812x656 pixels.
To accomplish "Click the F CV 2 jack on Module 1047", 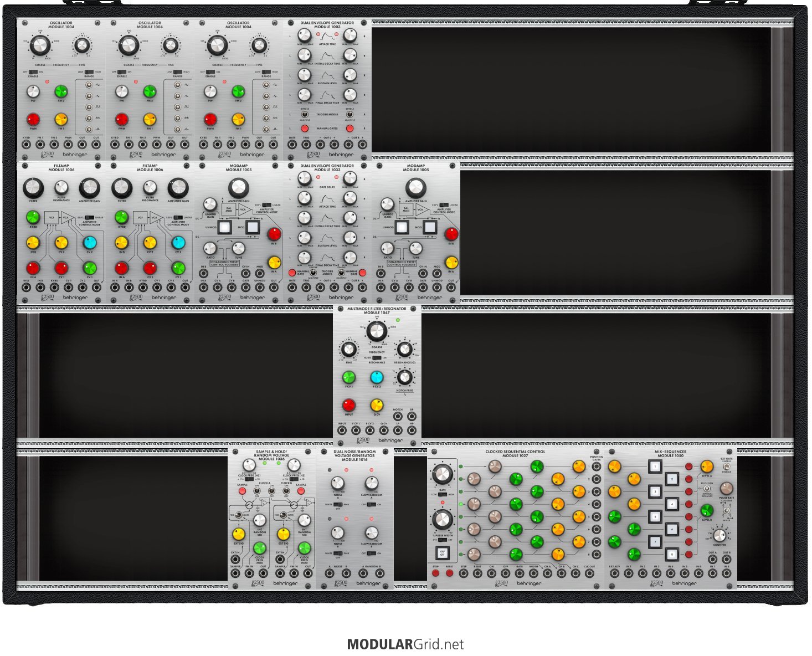I will coord(369,430).
